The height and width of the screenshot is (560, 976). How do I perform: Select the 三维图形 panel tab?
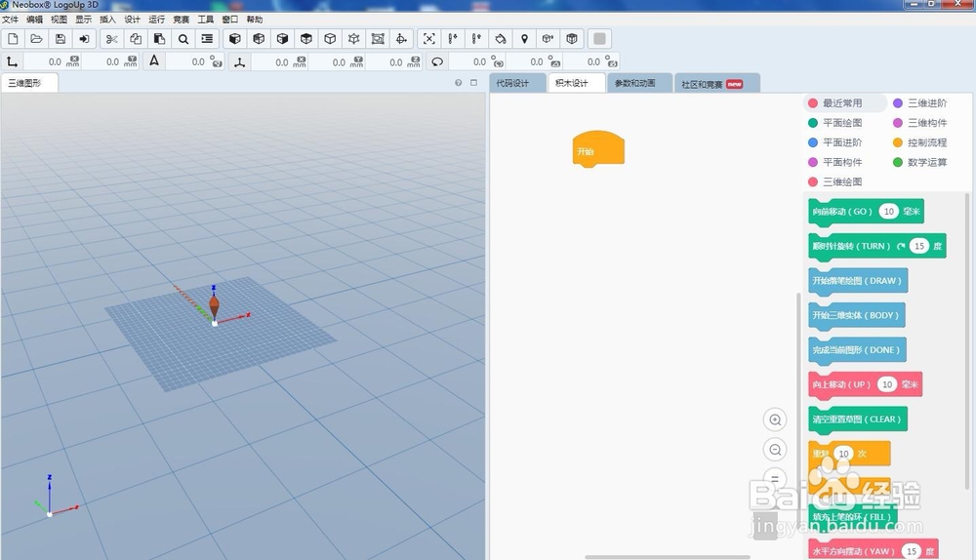(x=29, y=83)
